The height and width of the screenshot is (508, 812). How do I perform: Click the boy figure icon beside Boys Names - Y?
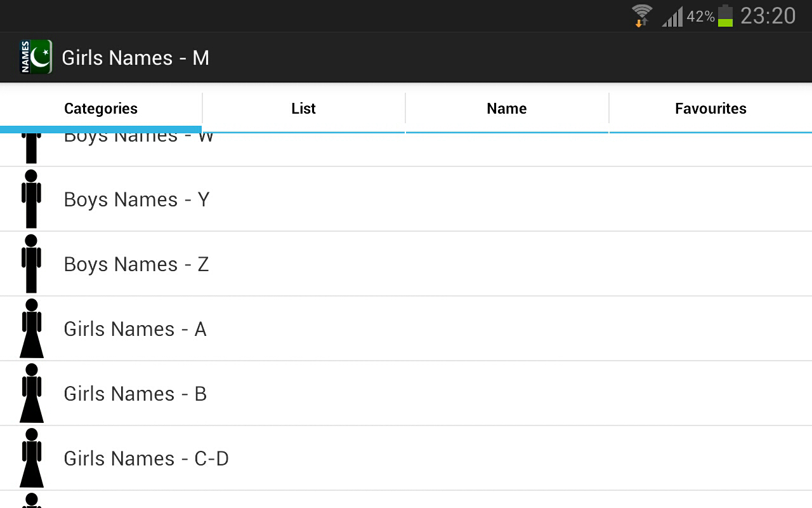pos(31,199)
